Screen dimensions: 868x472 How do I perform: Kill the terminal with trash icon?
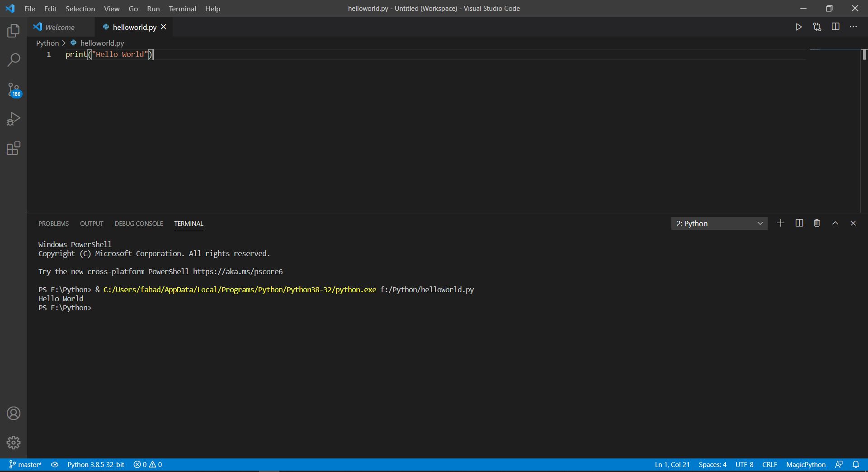(817, 223)
